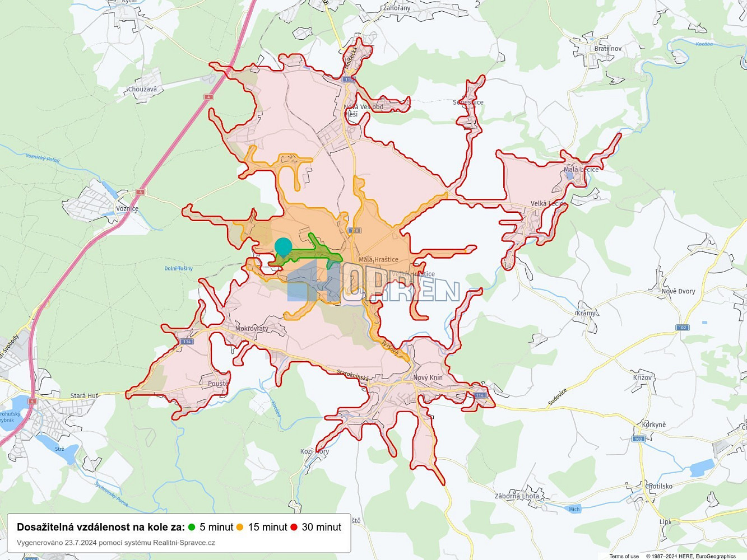Click route 4 shield near Voznice

point(140,192)
